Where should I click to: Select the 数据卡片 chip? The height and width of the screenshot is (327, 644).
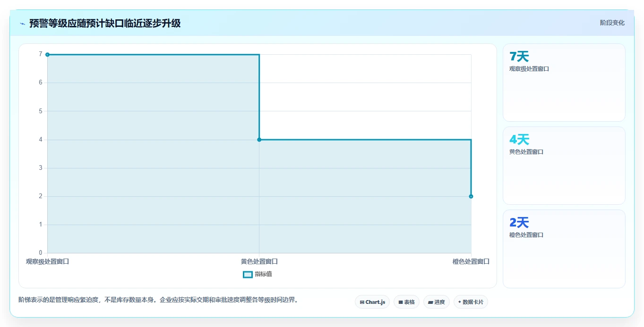tap(471, 302)
